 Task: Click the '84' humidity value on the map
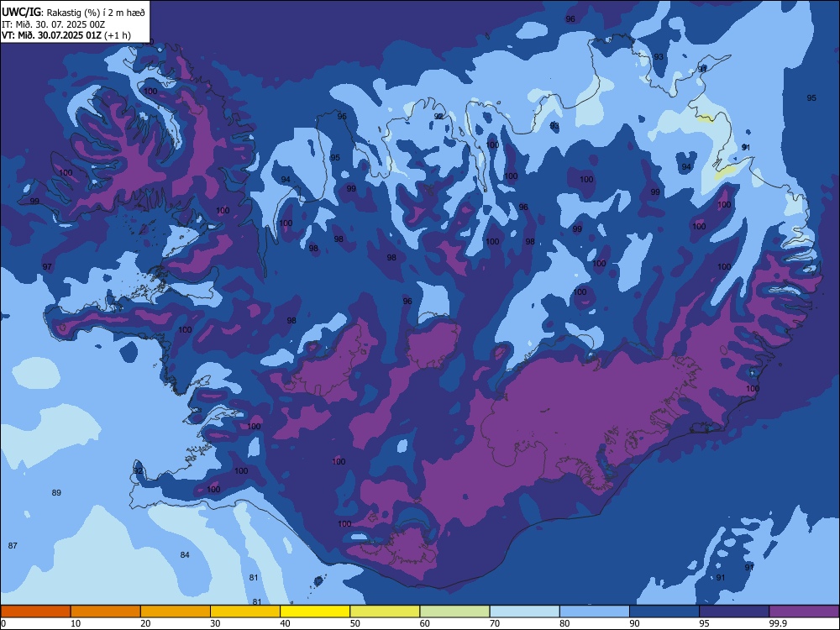point(185,554)
